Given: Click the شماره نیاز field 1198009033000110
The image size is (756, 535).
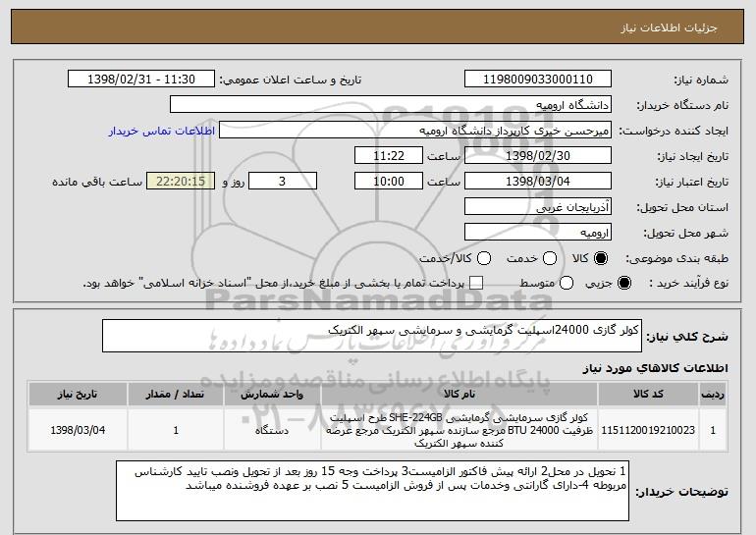Looking at the screenshot, I should [538, 80].
